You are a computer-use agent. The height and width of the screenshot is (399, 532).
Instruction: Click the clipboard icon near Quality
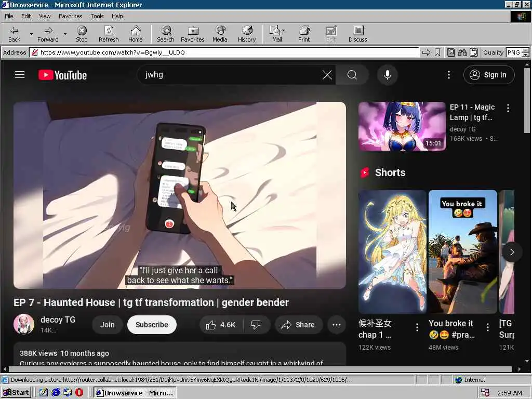(x=474, y=52)
